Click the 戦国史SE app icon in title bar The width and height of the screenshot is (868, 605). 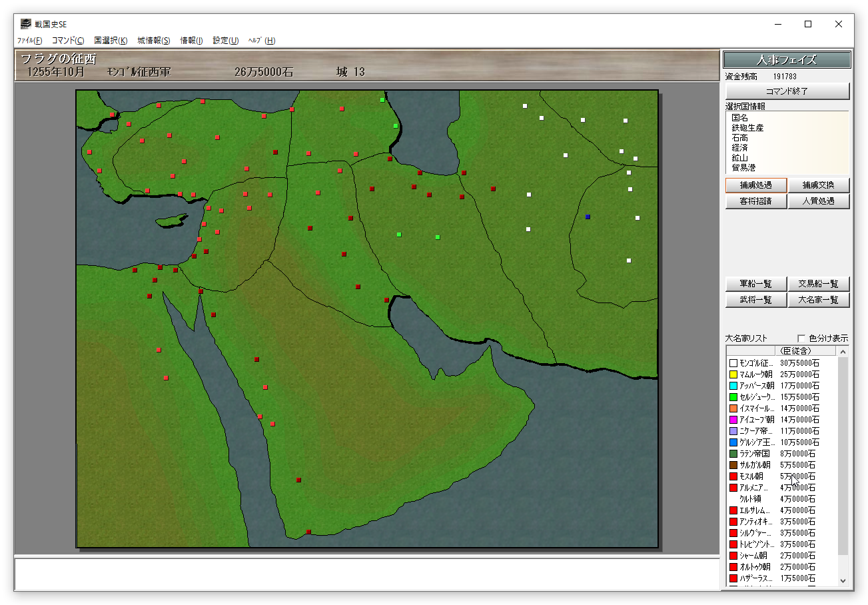[x=25, y=25]
